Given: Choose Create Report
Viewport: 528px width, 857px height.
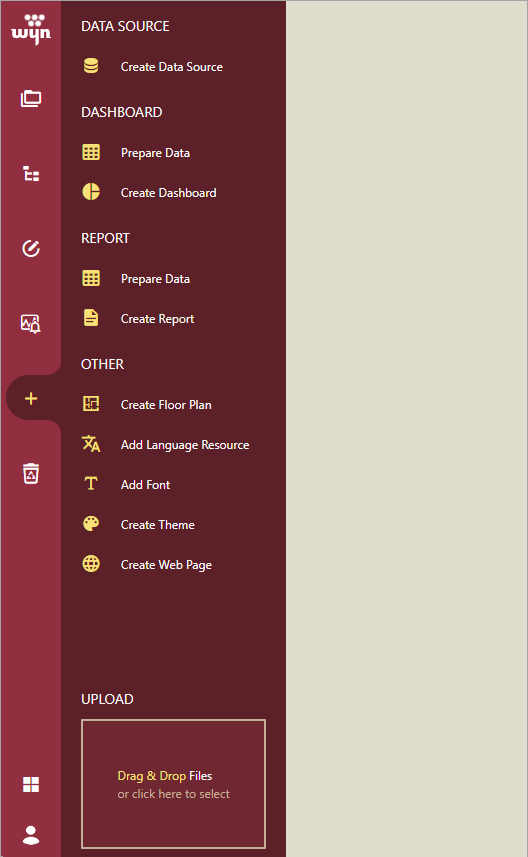Looking at the screenshot, I should coord(157,319).
